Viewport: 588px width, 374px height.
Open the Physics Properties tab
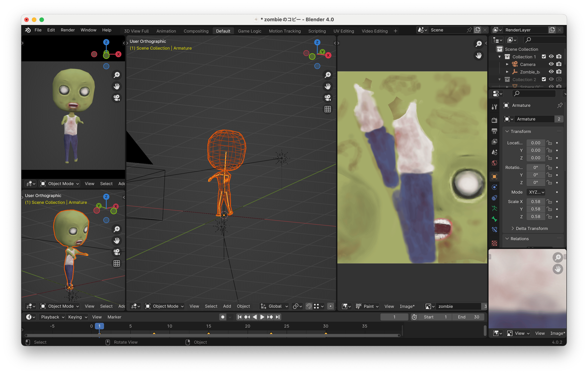click(494, 198)
